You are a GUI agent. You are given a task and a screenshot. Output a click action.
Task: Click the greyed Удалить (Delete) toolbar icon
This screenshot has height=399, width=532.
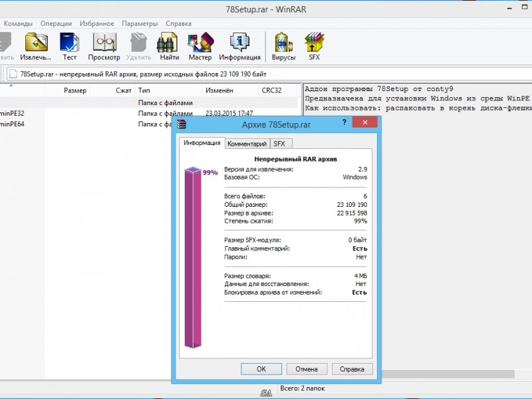138,47
